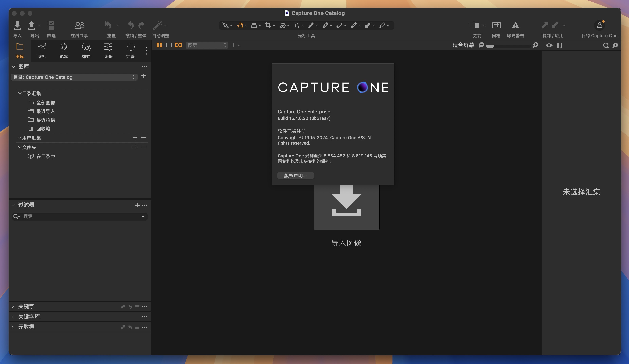Select In Catalog (在目录中)
This screenshot has width=629, height=364.
click(x=46, y=156)
